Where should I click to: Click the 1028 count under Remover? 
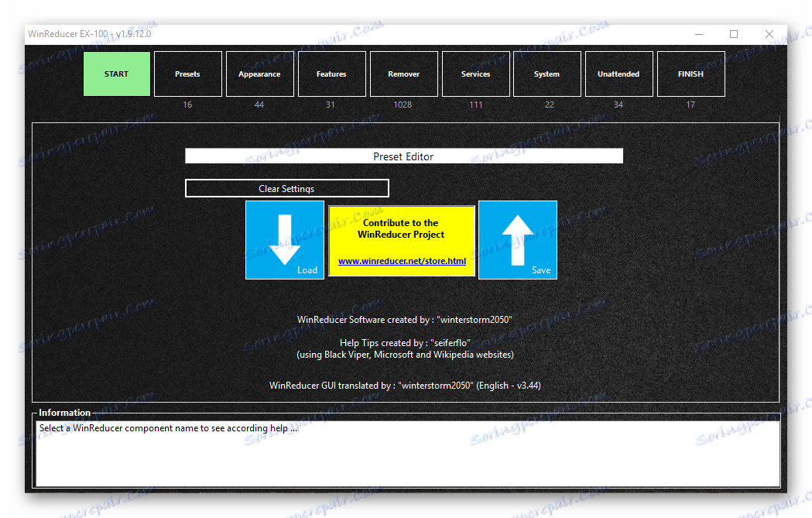[x=403, y=105]
